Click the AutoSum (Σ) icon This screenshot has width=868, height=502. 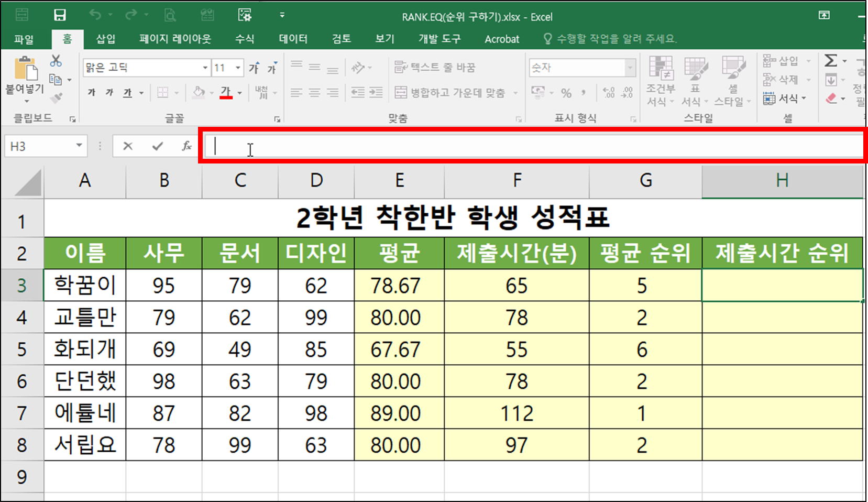[830, 61]
